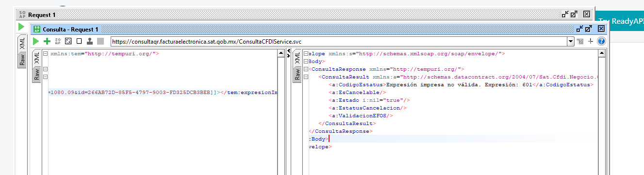Collapse the ConsultaResponse fold marker
The width and height of the screenshot is (644, 175).
306,69
